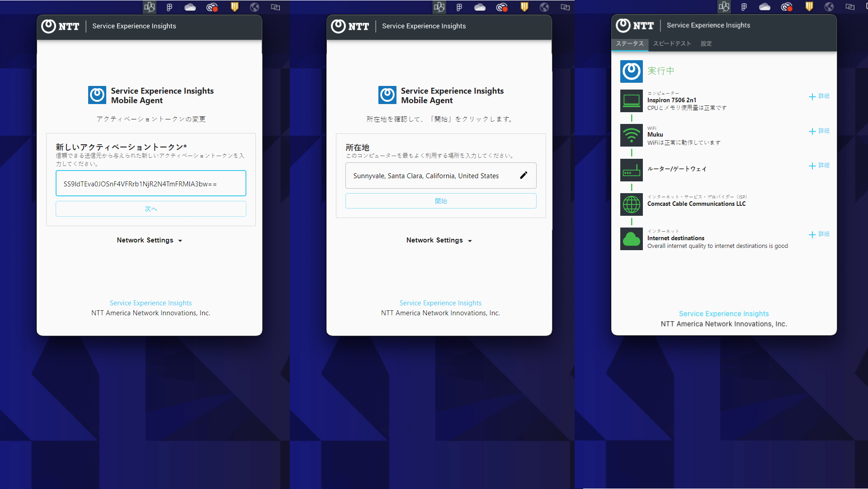Click the globe tray icon above the left window
868x489 pixels.
click(x=255, y=7)
